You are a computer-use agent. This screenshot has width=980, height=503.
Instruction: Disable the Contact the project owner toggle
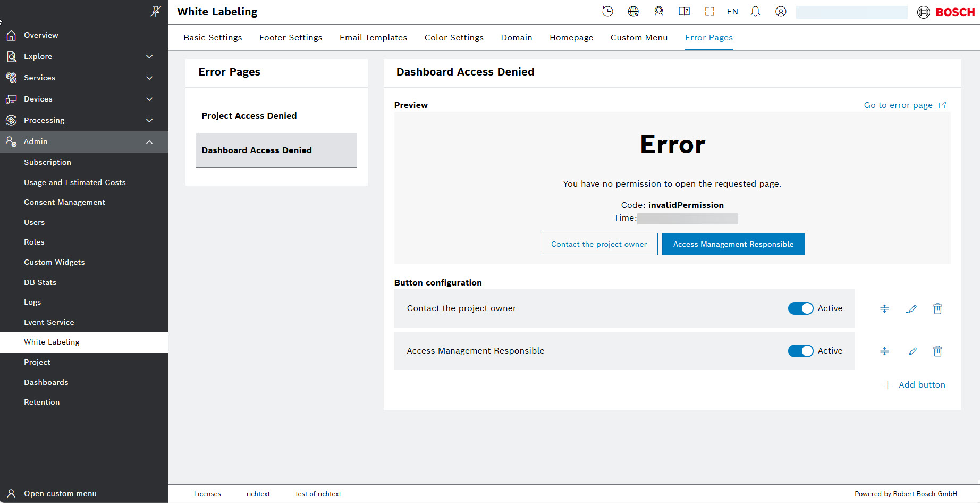(800, 308)
